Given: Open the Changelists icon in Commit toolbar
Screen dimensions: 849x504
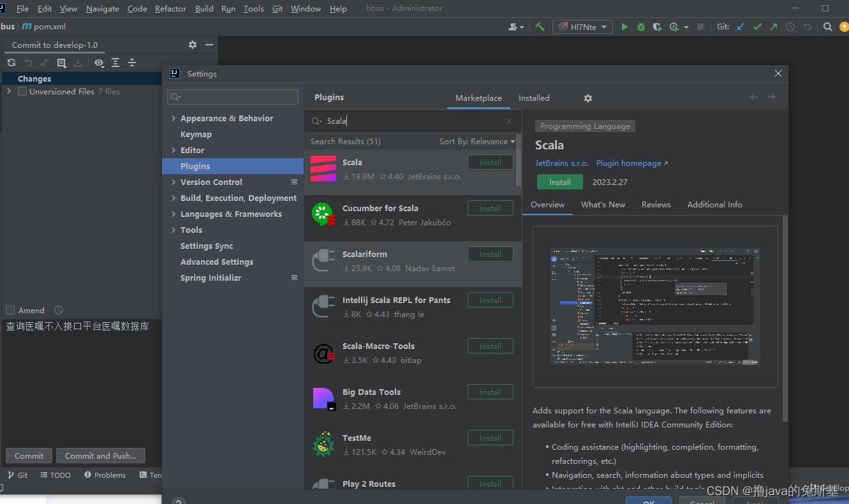Looking at the screenshot, I should click(61, 63).
